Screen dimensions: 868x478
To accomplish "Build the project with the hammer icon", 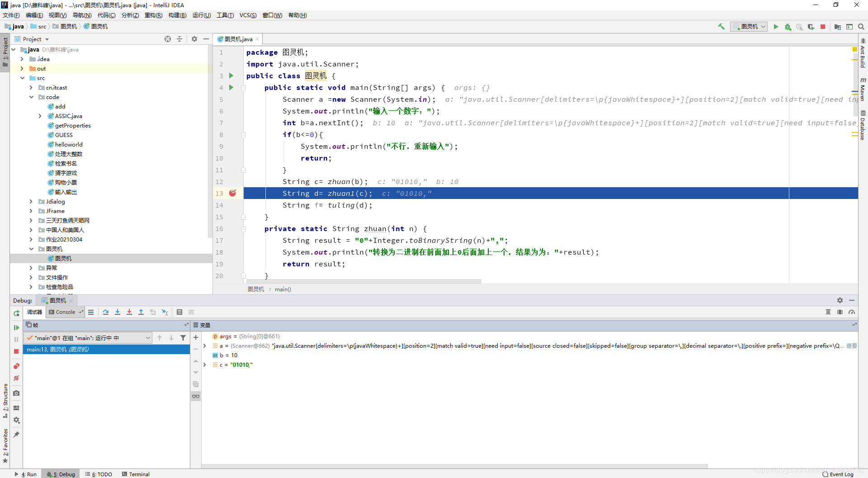I will click(x=721, y=27).
